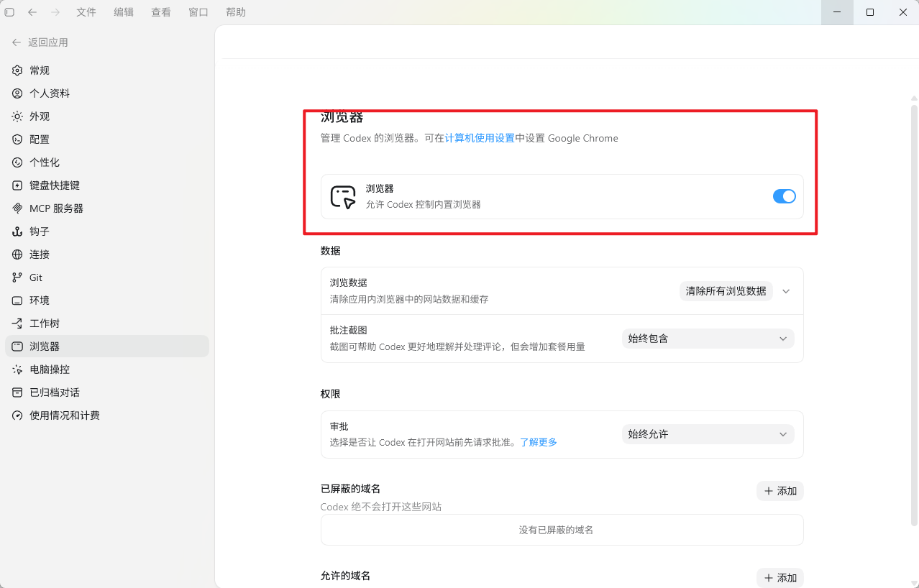
Task: Click plus icon beside 允许的域名 添加
Action: (x=769, y=578)
